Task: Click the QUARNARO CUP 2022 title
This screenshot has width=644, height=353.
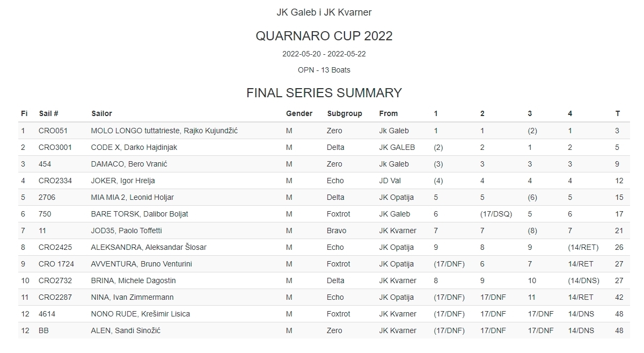Action: (x=324, y=36)
